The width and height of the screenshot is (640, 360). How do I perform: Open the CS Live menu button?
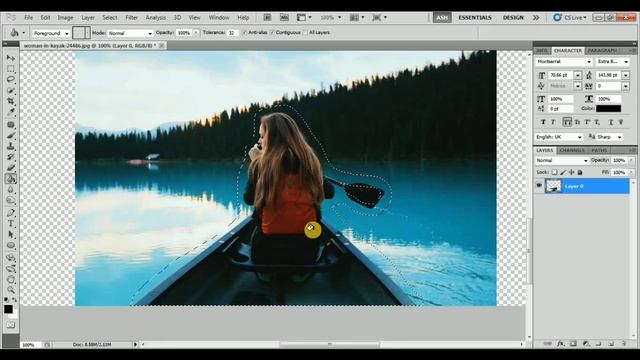(570, 18)
